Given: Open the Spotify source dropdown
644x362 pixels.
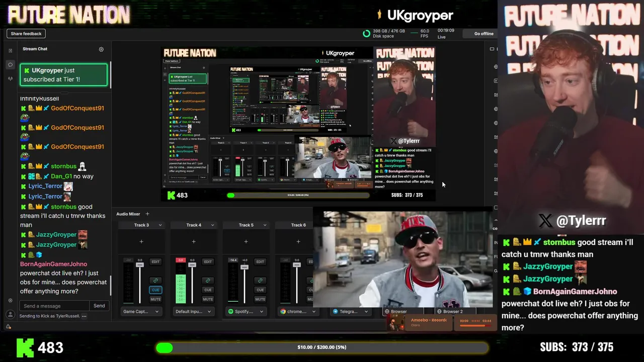Looking at the screenshot, I should [246, 312].
